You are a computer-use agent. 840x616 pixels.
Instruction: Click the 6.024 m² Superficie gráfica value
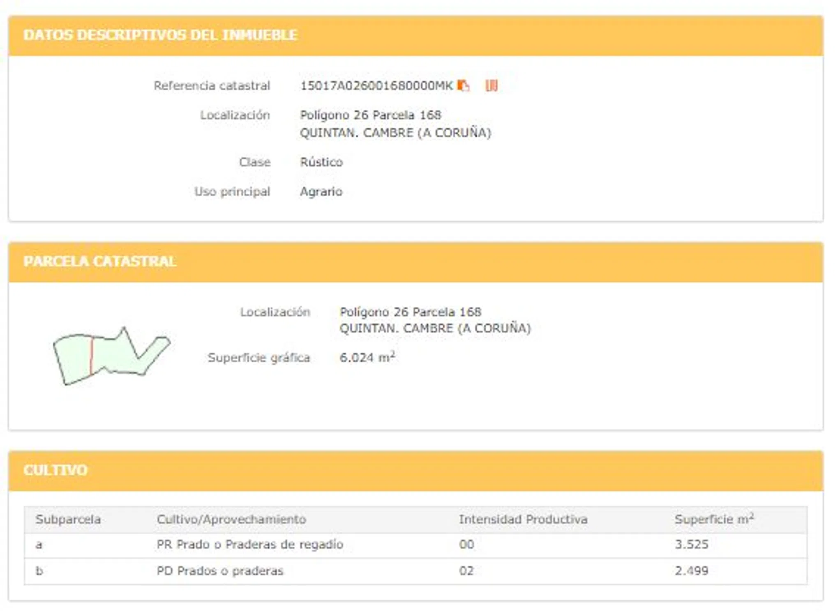[367, 358]
